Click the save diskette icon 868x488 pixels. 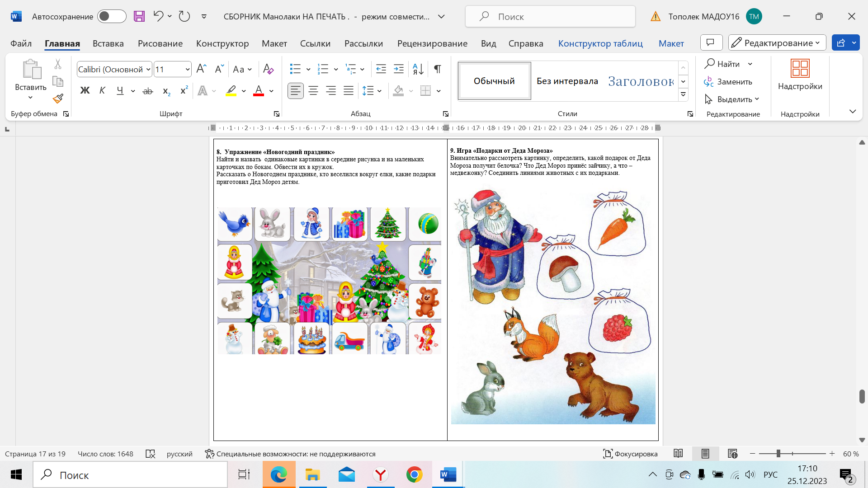(139, 17)
